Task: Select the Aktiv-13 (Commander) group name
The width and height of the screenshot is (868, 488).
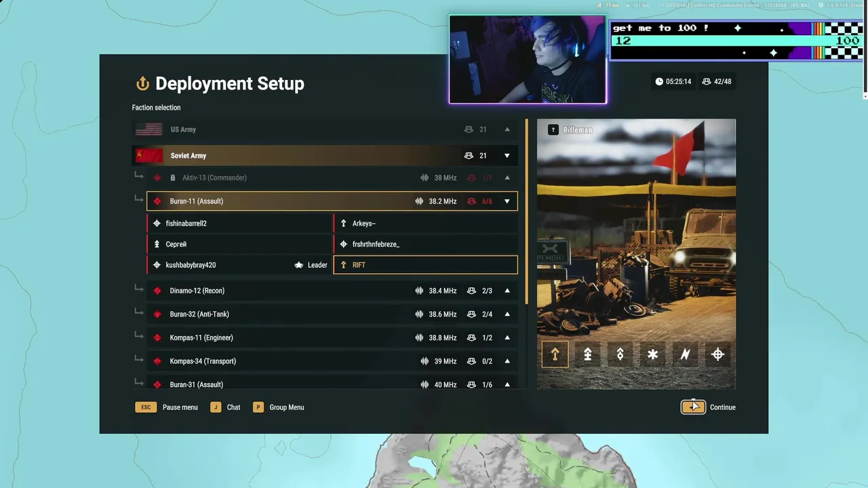Action: (214, 178)
